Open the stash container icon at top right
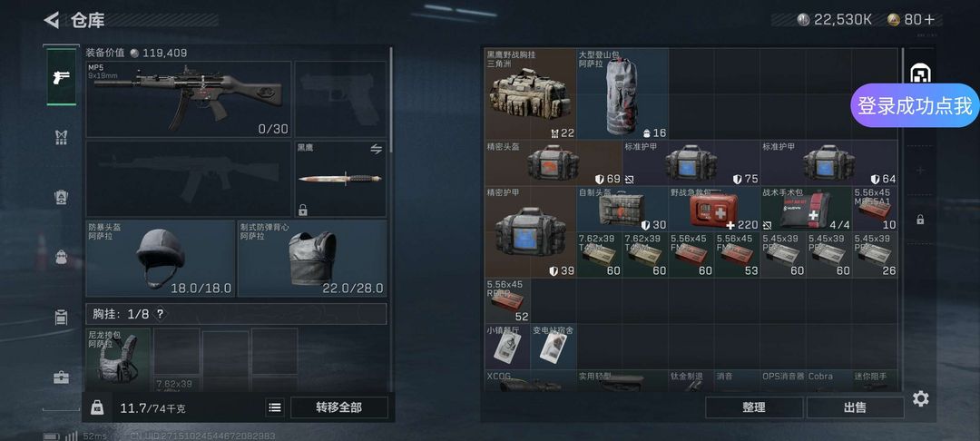 [x=921, y=73]
